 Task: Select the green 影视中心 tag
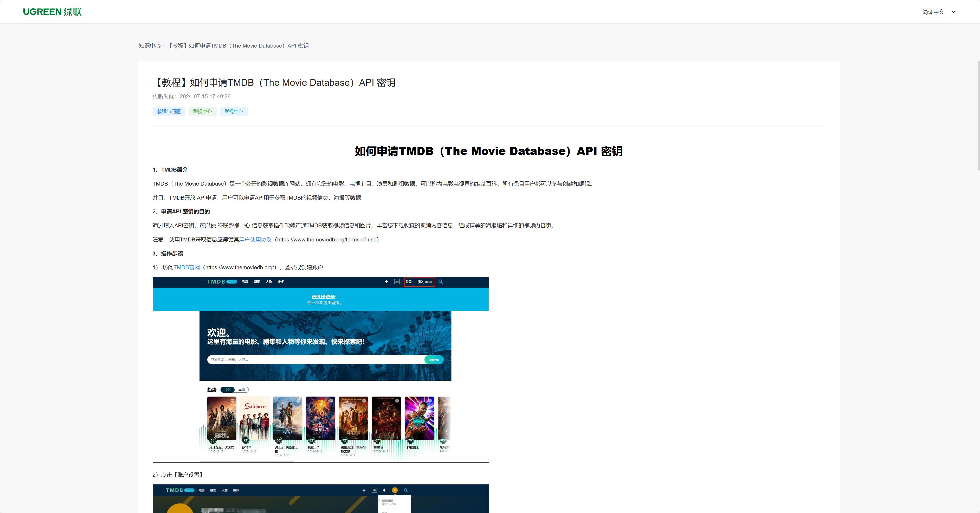(202, 111)
